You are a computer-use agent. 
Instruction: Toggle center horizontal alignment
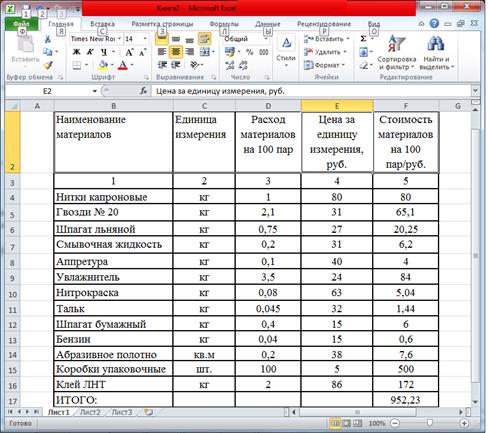[x=176, y=52]
